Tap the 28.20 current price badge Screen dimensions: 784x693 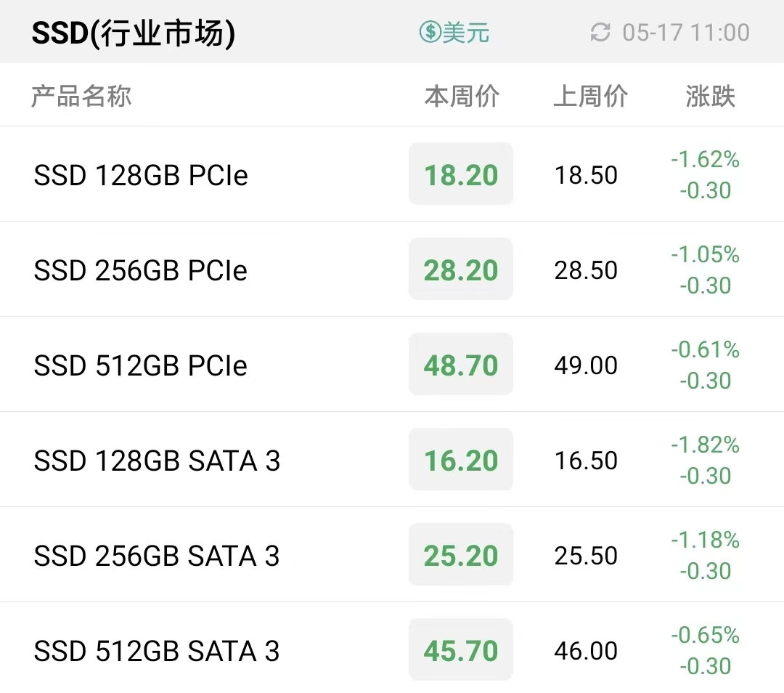pyautogui.click(x=461, y=269)
